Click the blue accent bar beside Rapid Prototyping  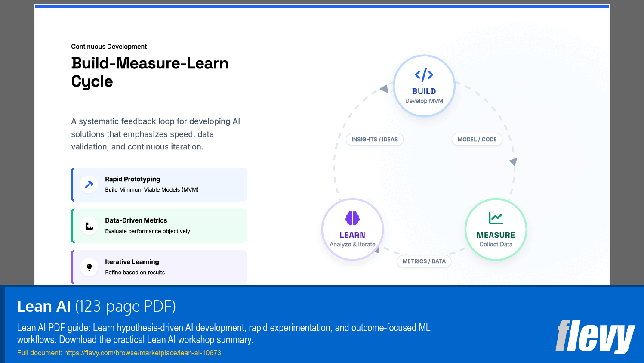(x=72, y=184)
